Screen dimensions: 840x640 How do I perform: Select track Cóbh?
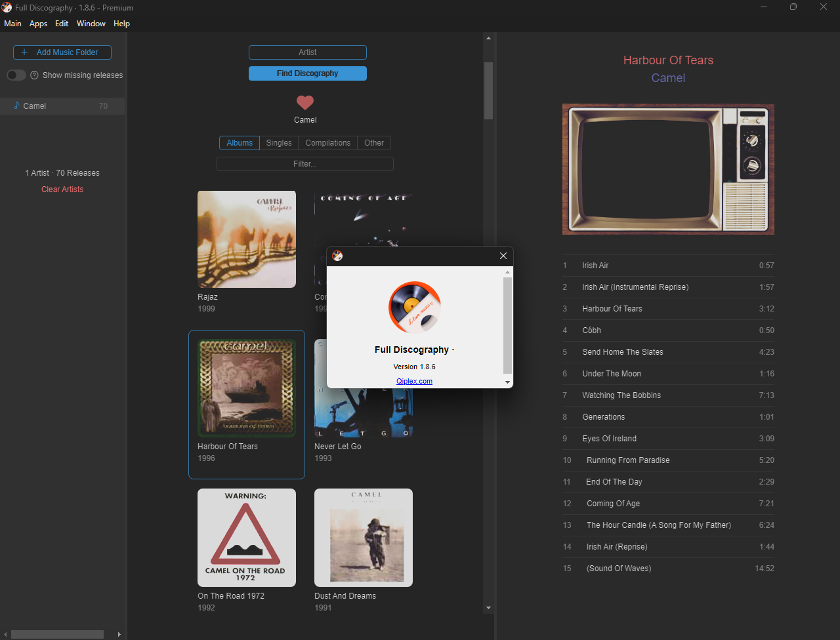pos(668,330)
